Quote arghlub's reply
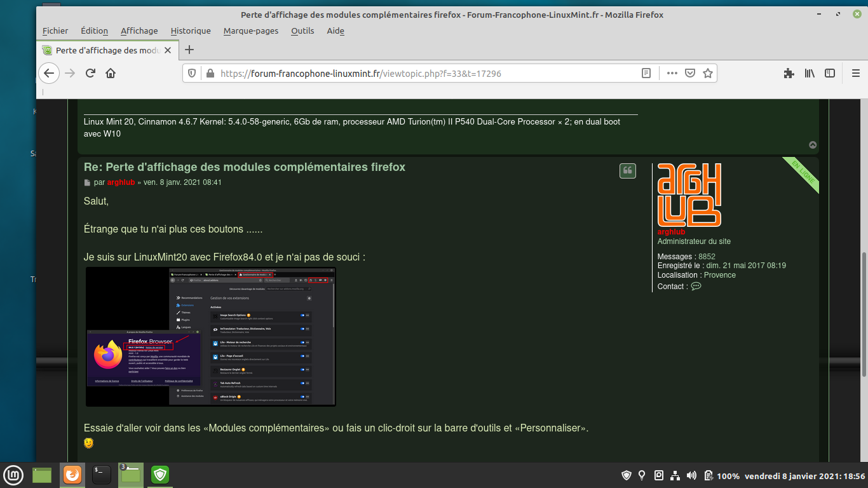Viewport: 868px width, 488px height. point(628,170)
